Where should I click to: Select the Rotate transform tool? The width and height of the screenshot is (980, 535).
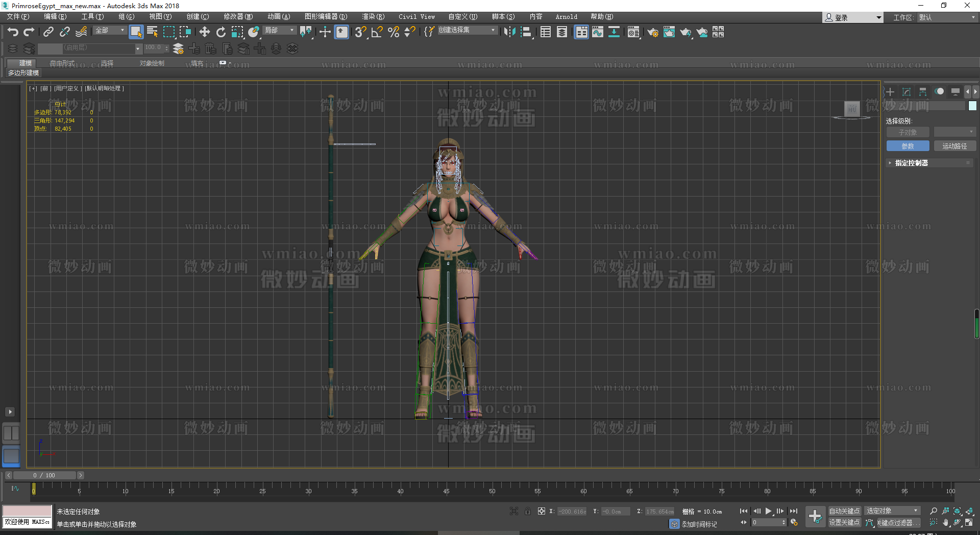tap(221, 32)
